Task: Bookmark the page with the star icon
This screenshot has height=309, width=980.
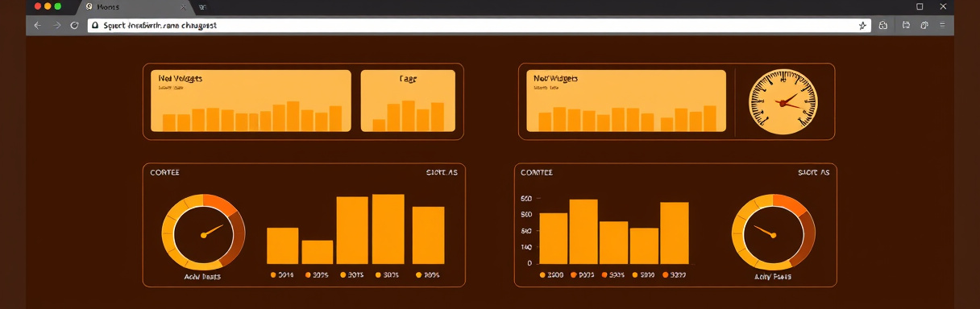Action: click(863, 26)
